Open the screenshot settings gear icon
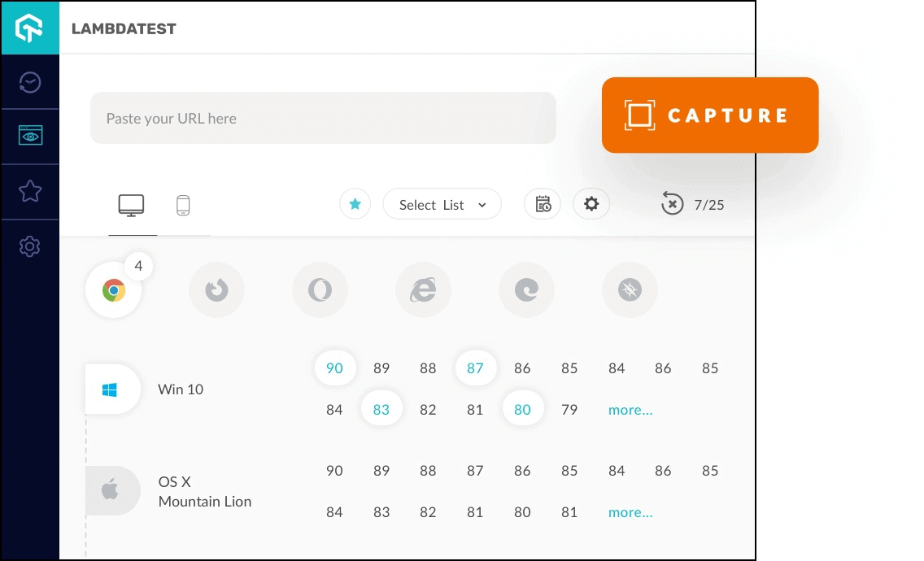 pyautogui.click(x=591, y=204)
